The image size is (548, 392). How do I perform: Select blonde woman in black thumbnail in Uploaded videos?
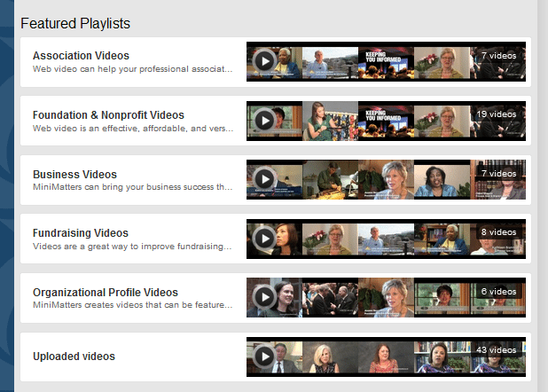pos(330,357)
